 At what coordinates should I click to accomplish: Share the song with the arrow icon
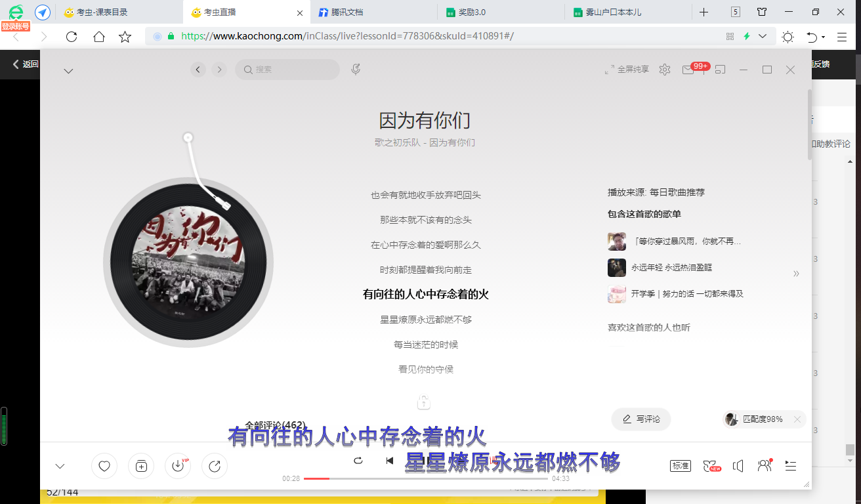215,466
